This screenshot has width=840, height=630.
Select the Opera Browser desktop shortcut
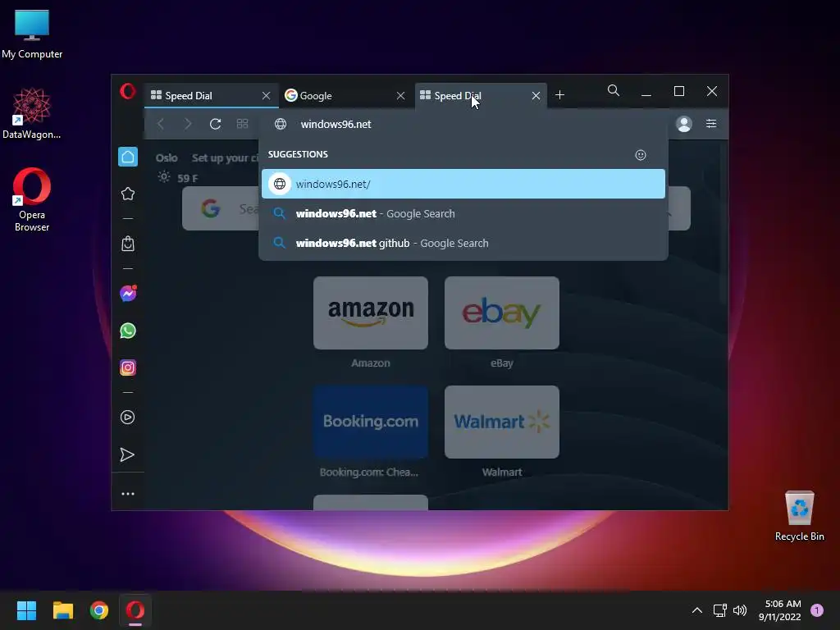tap(32, 200)
